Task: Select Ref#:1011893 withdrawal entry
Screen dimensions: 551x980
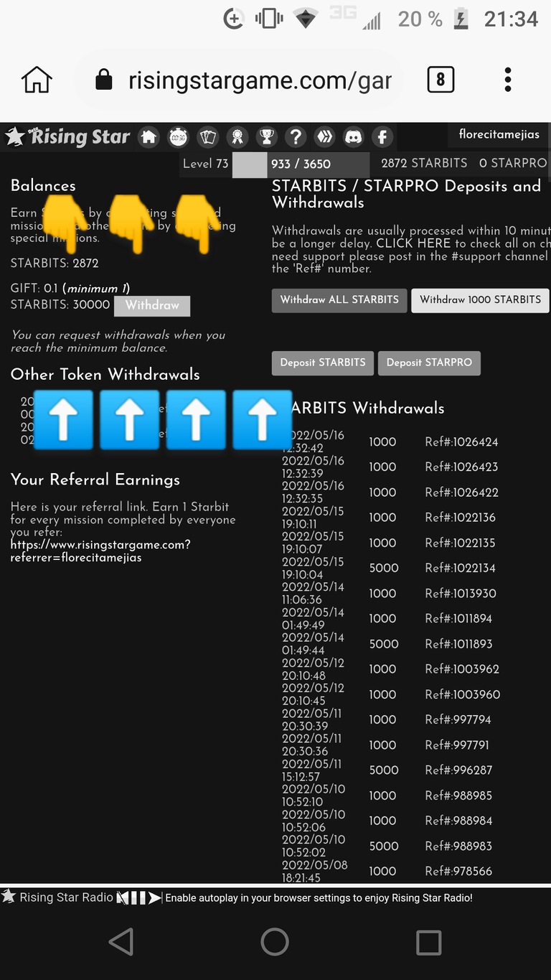Action: pyautogui.click(x=458, y=645)
